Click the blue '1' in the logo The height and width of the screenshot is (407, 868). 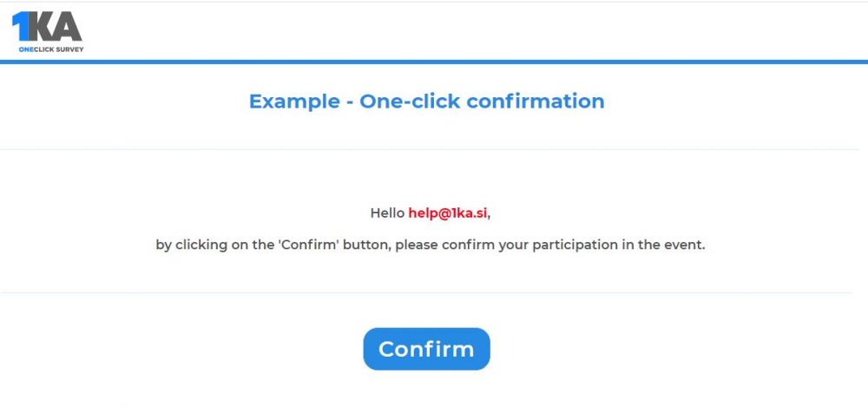click(x=20, y=26)
